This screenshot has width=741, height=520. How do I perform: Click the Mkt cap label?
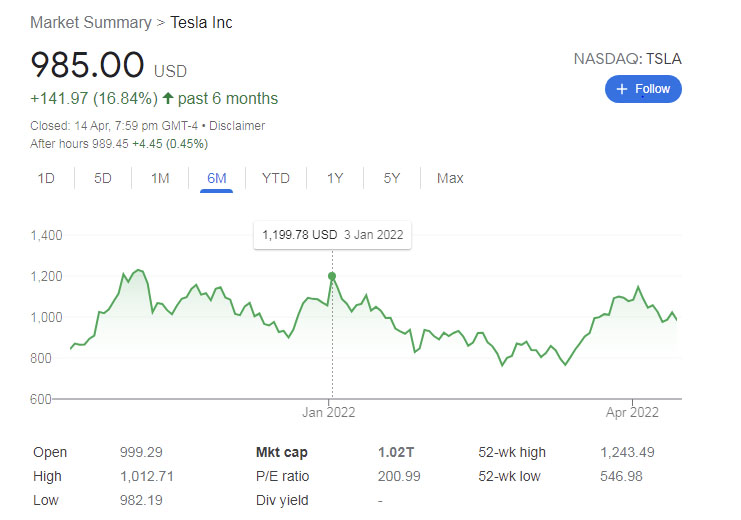pyautogui.click(x=282, y=452)
